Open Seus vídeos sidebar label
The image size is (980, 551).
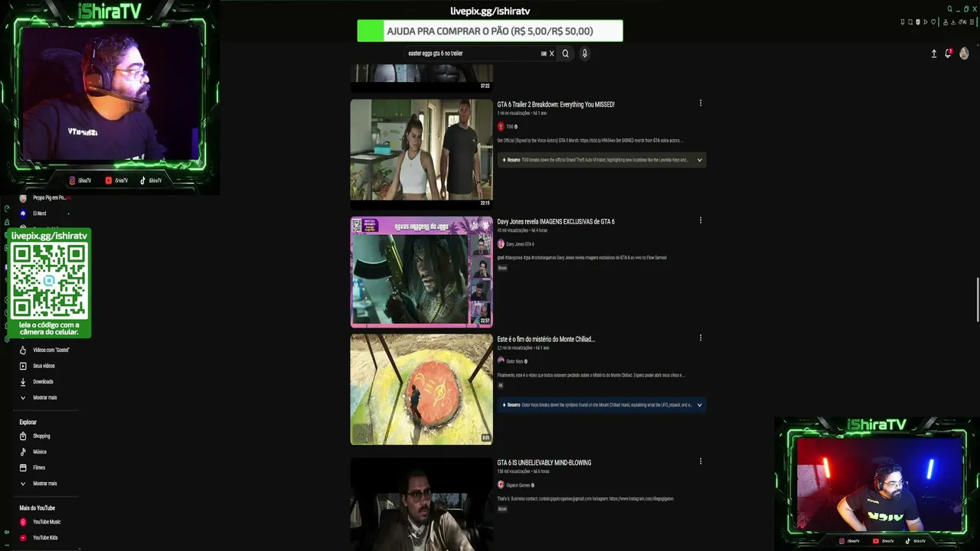[x=44, y=366]
